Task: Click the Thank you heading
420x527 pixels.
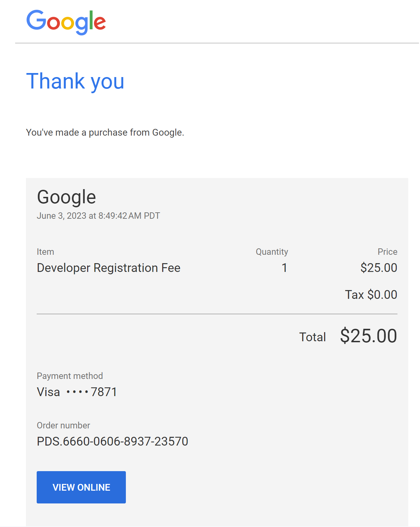Action: point(75,81)
